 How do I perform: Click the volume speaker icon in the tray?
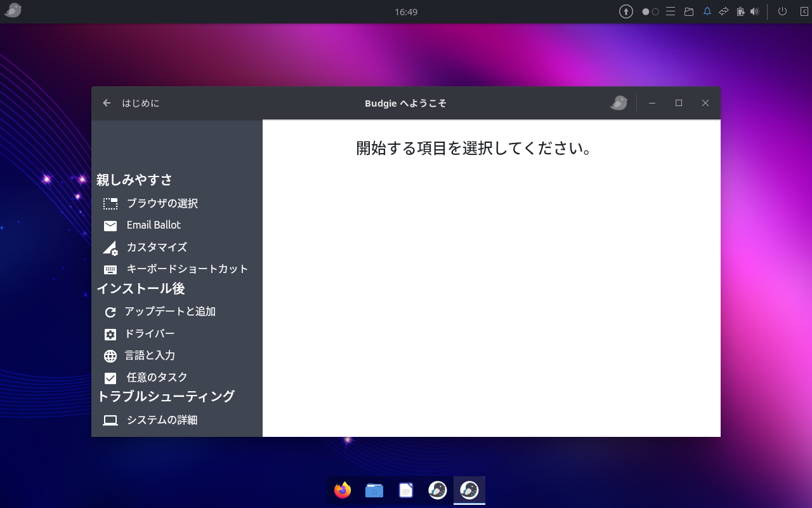[x=754, y=11]
